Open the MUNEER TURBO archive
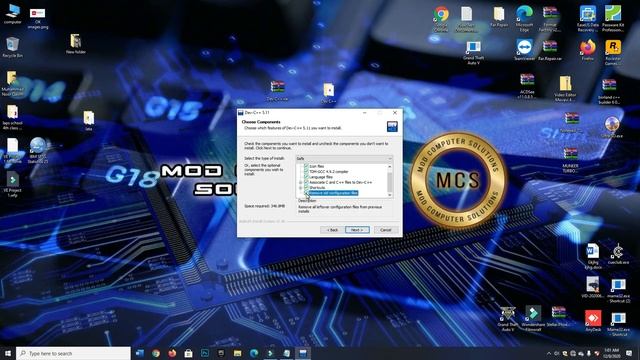640x360 pixels. pyautogui.click(x=571, y=160)
